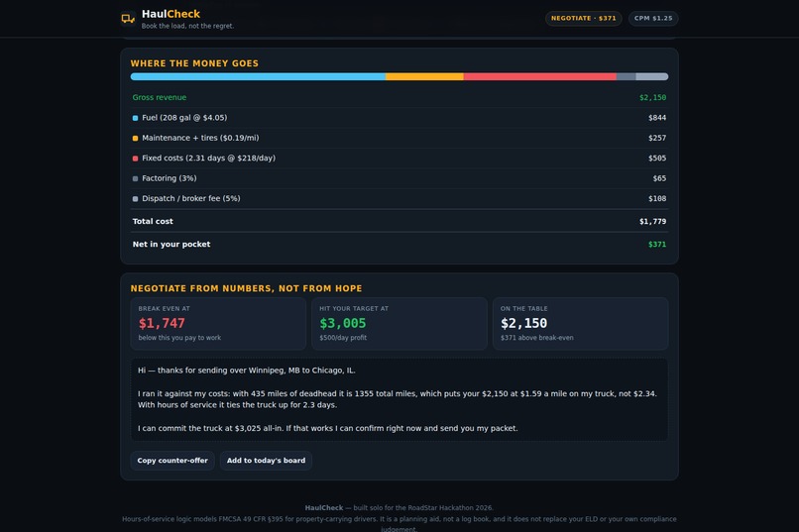
Task: Copy the counter-offer text
Action: (172, 461)
